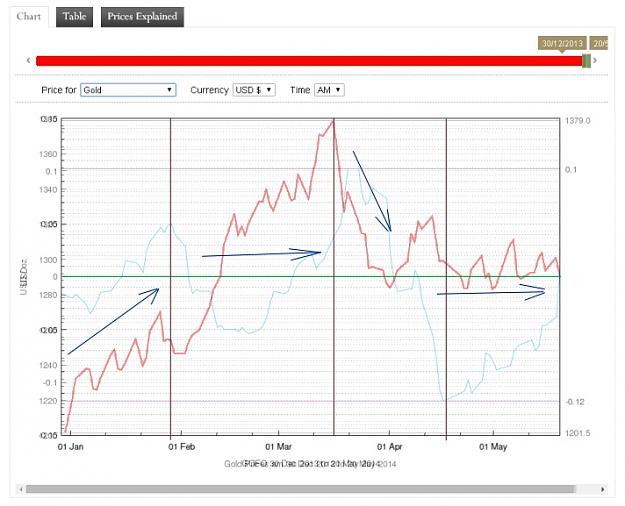Click the gold price peak on red line

point(333,120)
